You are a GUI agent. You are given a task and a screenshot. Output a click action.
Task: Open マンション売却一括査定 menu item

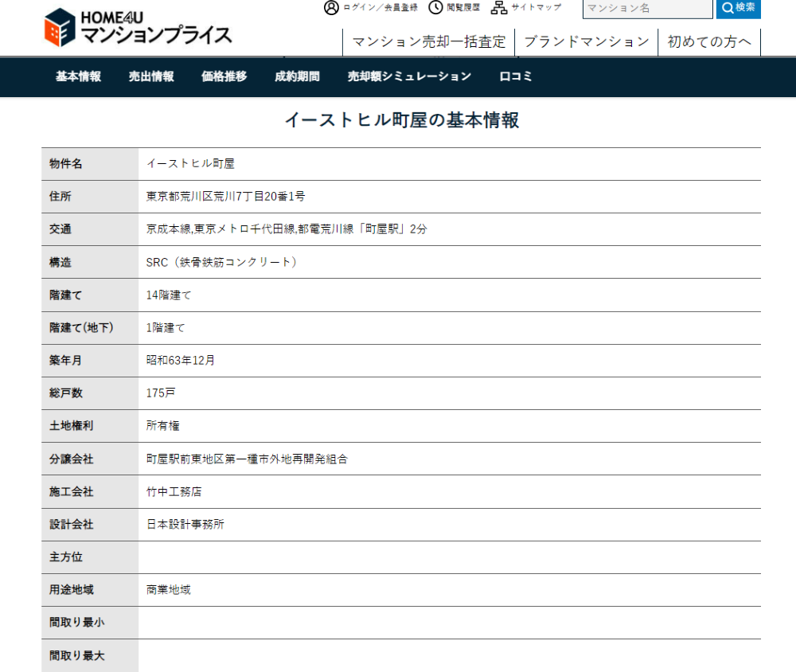point(429,41)
